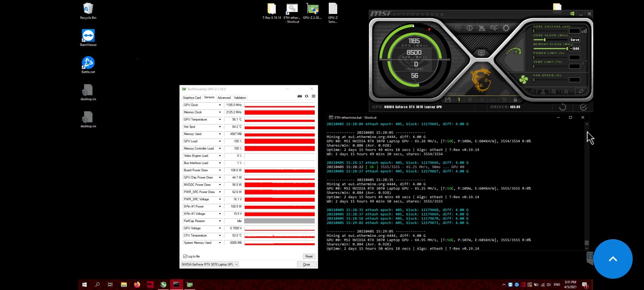The image size is (644, 290).
Task: Click the power limit value field
Action: point(575,58)
